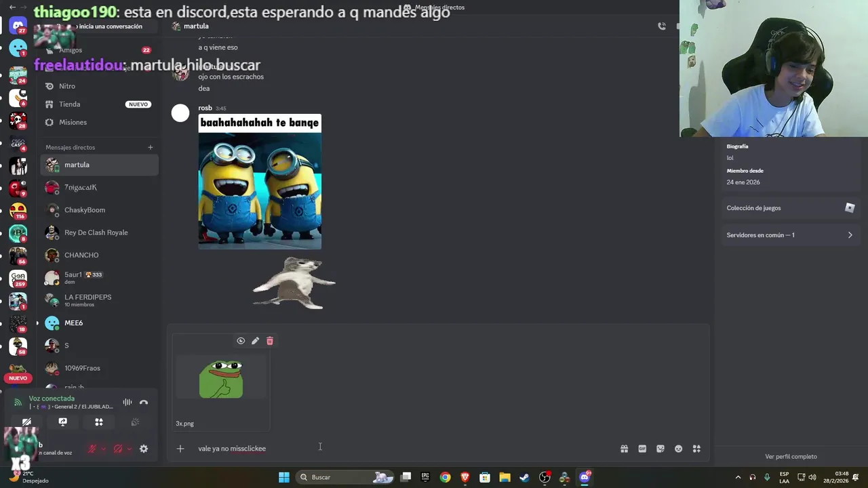Screen dimensions: 868x488
Task: Toggle noise suppression waveform icon
Action: 127,403
